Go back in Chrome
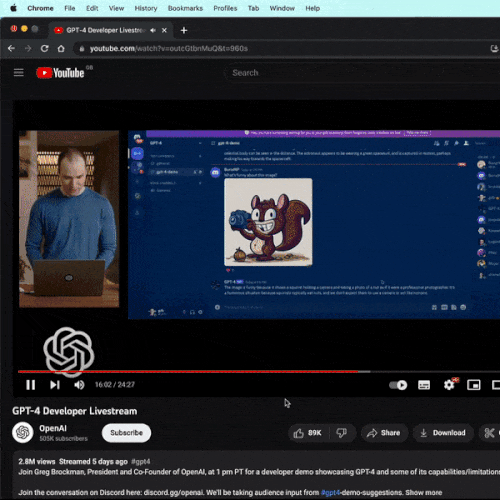 11,49
